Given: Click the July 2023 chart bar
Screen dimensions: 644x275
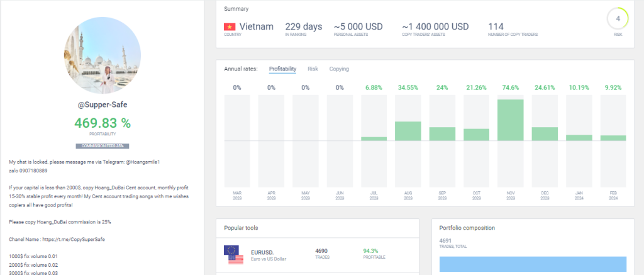Looking at the screenshot, I should 374,139.
